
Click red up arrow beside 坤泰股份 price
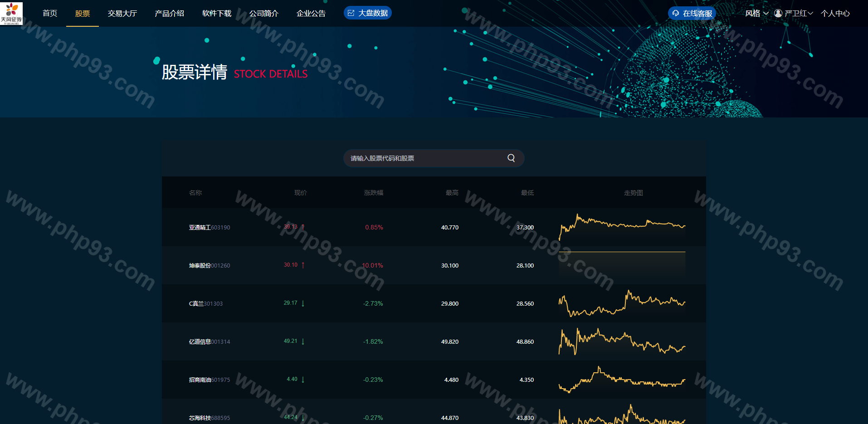pyautogui.click(x=303, y=265)
